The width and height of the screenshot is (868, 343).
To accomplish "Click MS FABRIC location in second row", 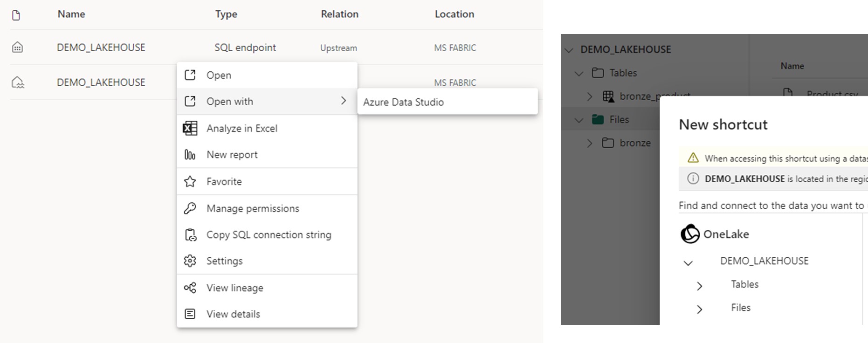I will [455, 83].
